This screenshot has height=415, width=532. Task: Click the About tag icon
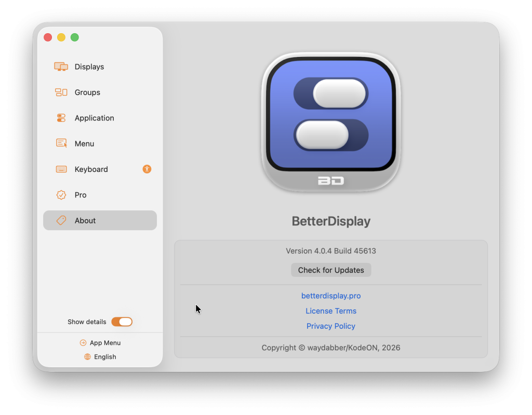61,220
